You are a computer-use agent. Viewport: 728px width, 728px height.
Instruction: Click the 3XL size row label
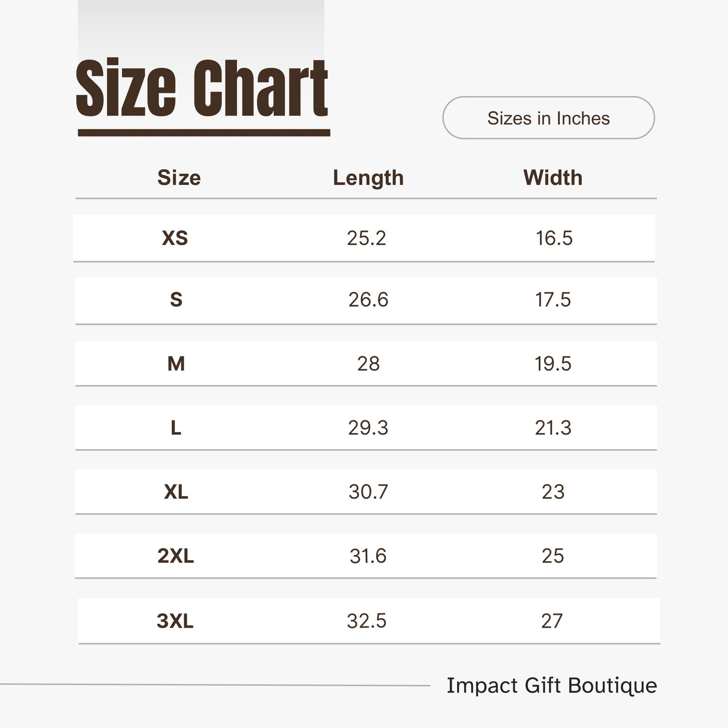click(x=175, y=621)
